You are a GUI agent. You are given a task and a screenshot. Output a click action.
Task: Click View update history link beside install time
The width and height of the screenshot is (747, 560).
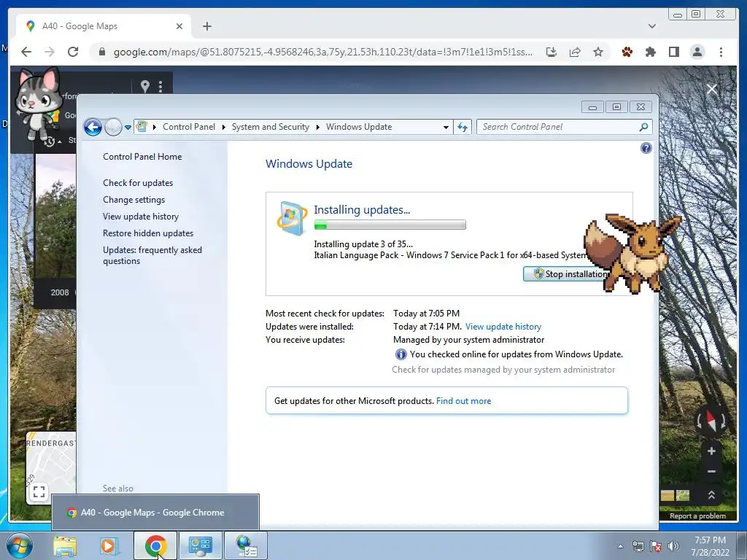503,327
